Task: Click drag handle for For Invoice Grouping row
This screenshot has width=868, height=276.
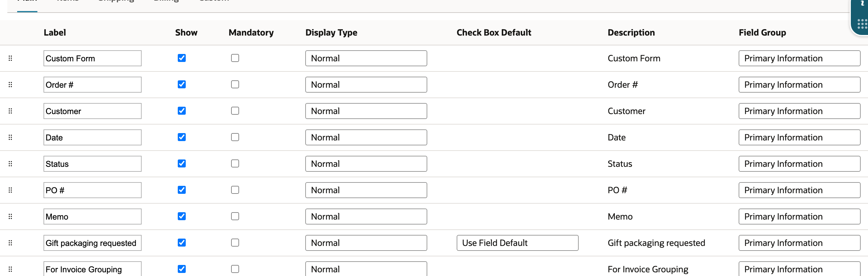Action: tap(10, 269)
